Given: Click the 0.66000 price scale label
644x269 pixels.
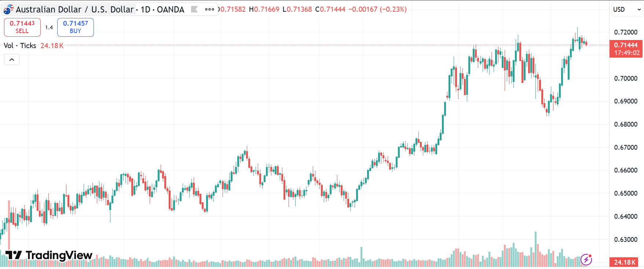Looking at the screenshot, I should (x=626, y=170).
